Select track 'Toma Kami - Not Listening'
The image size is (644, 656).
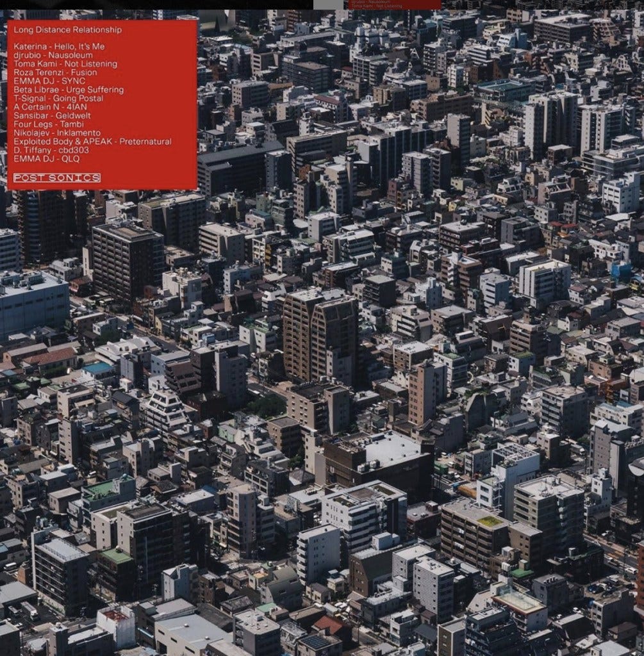click(65, 63)
